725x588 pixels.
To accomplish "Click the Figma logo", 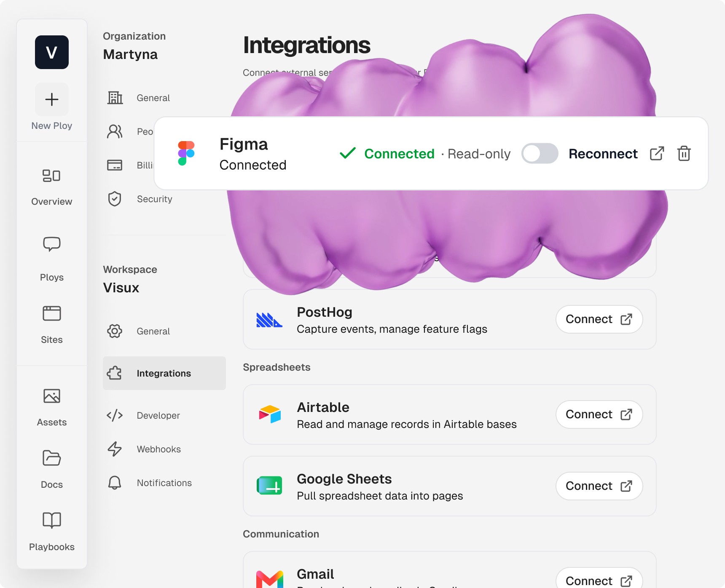I will point(186,153).
